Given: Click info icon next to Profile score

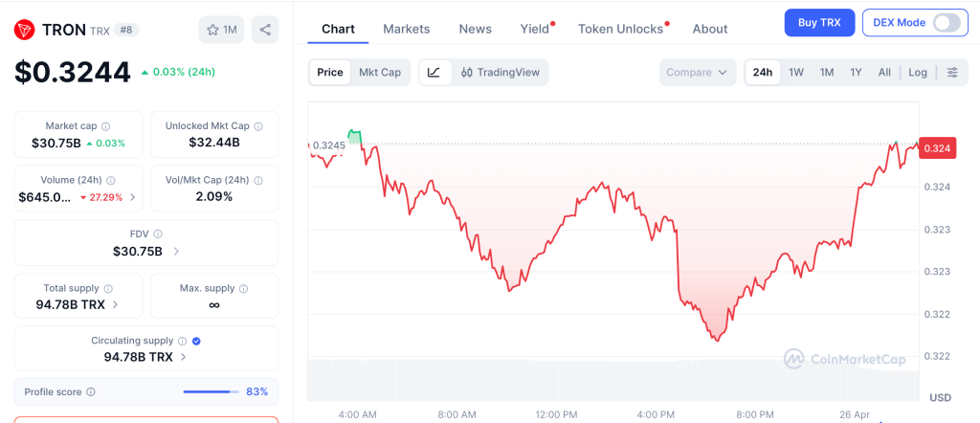Looking at the screenshot, I should (91, 391).
